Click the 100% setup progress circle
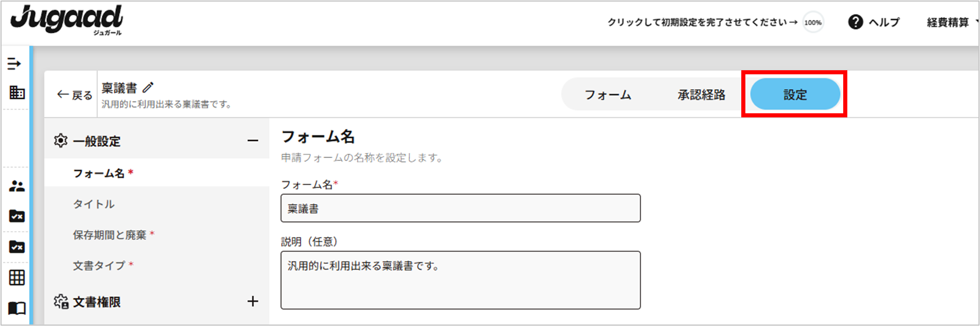This screenshot has width=980, height=326. 813,23
